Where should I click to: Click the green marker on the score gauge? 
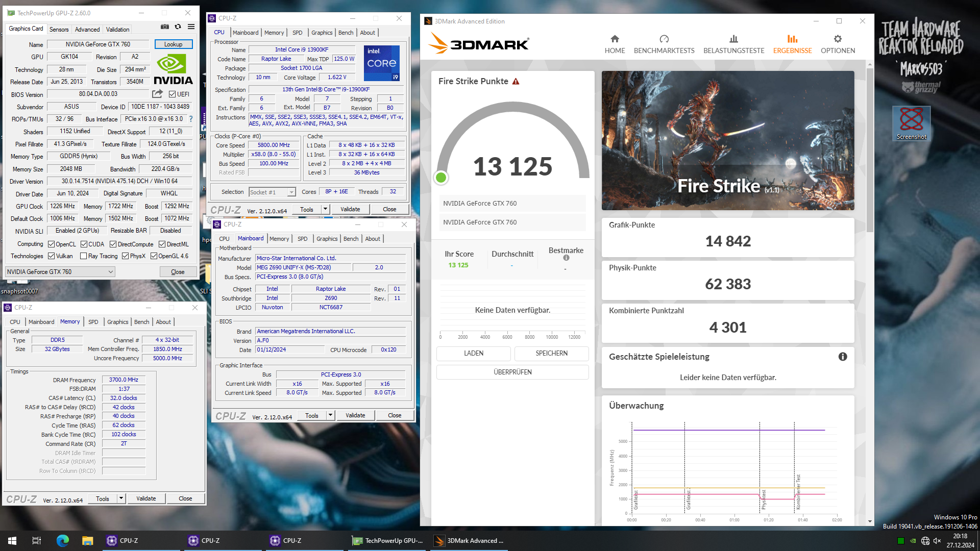click(441, 178)
